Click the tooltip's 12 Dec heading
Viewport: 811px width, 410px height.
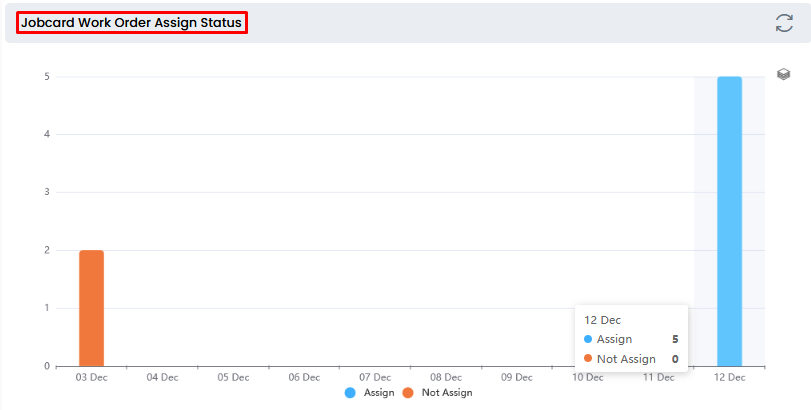click(603, 320)
